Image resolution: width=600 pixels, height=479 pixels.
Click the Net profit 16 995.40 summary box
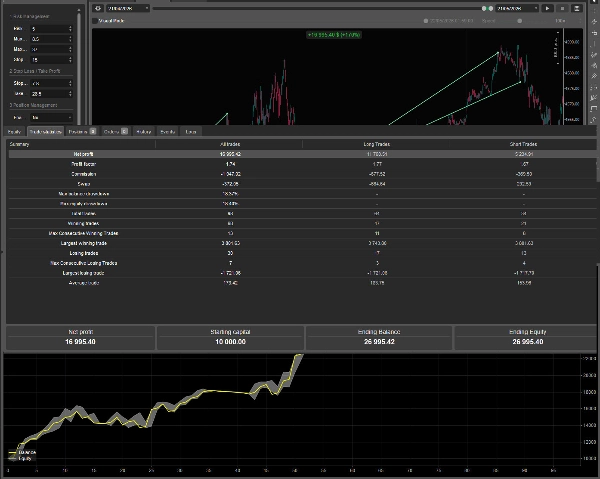tap(81, 337)
